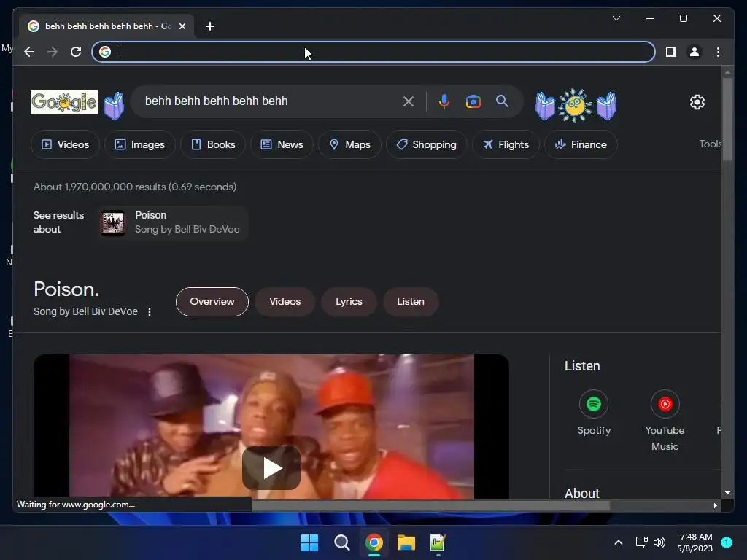Open the network status tray icon
Image resolution: width=747 pixels, height=560 pixels.
click(641, 542)
